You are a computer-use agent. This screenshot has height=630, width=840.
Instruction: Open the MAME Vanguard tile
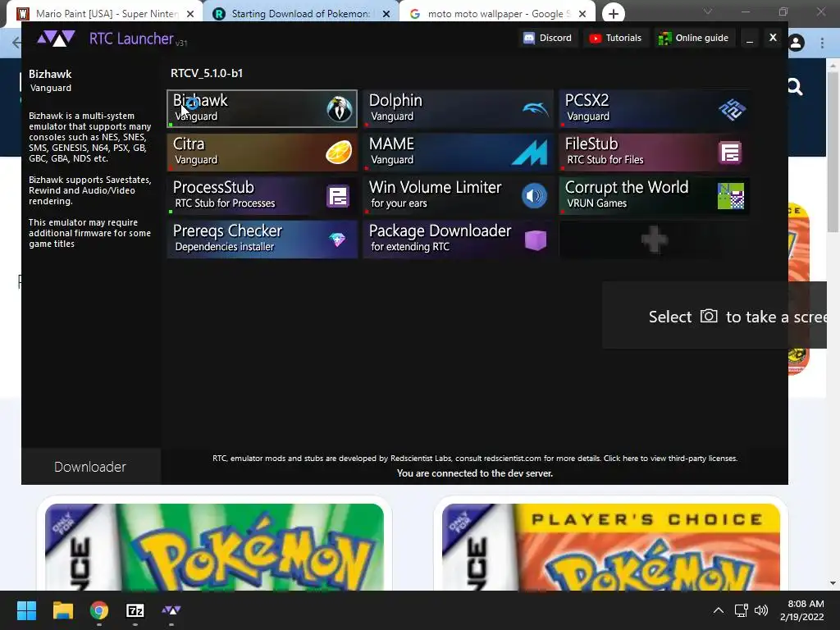click(458, 152)
